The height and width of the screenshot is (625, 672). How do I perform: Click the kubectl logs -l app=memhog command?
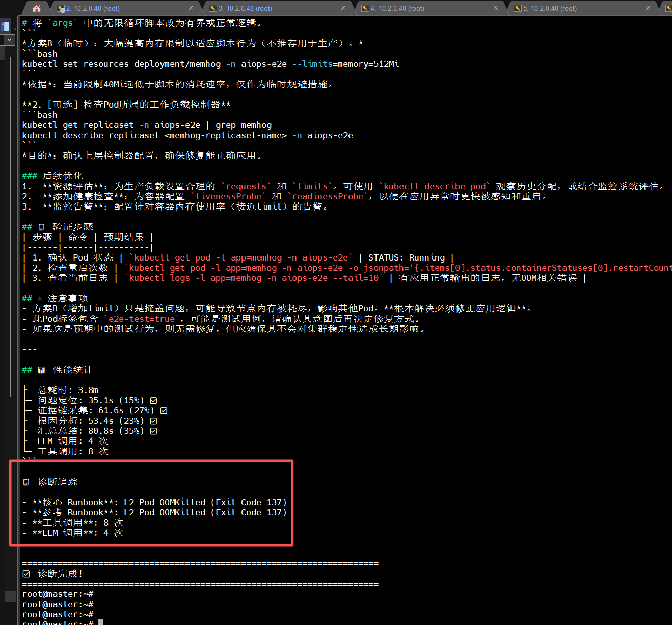coord(254,278)
